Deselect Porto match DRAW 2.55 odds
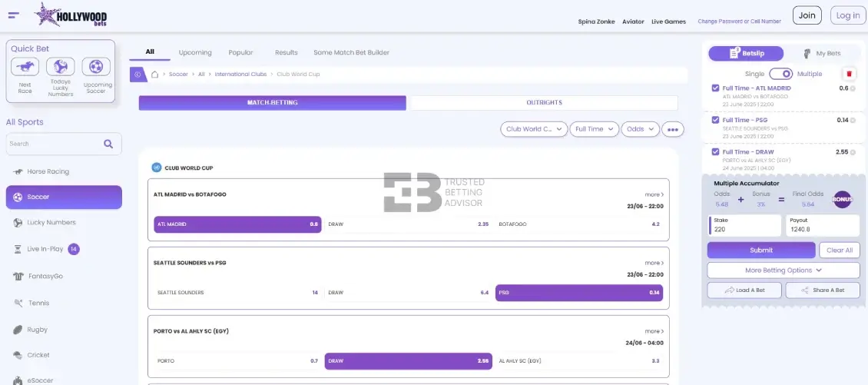Viewport: 868px width, 385px height. (x=409, y=360)
